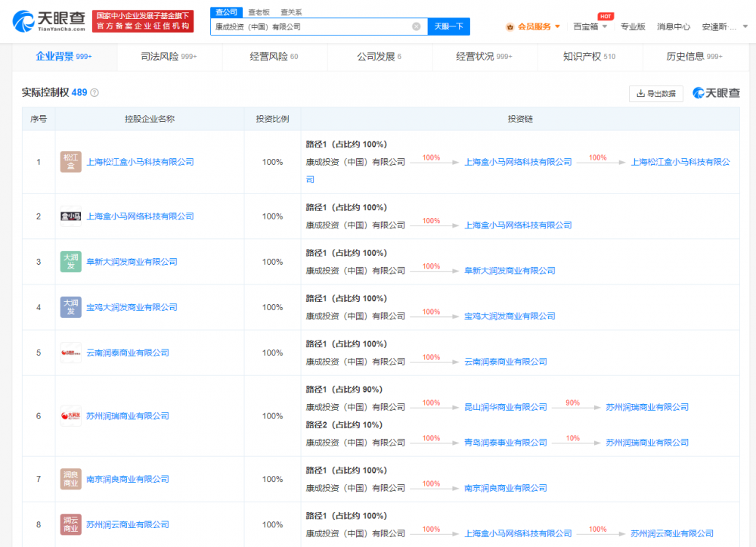The height and width of the screenshot is (547, 756).
Task: Open 南京润良商业有限公司 in name column
Action: pos(128,479)
